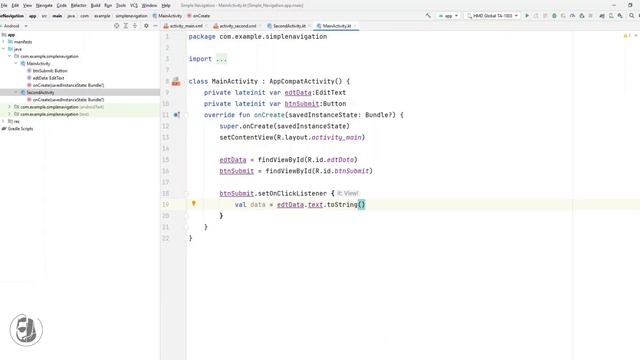
Task: Click 'main' in the breadcrumb bar
Action: [57, 16]
